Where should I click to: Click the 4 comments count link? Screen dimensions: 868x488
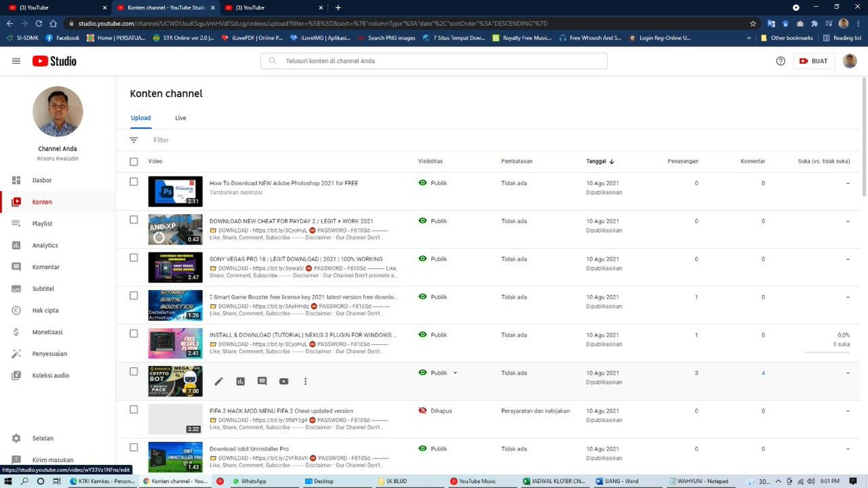point(762,373)
